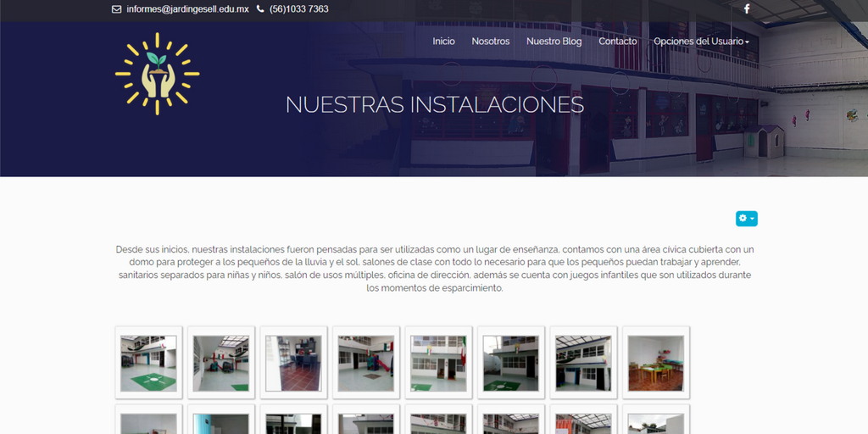Click the hands-and-plant school logo
Screen dimensions: 868x434
point(157,74)
